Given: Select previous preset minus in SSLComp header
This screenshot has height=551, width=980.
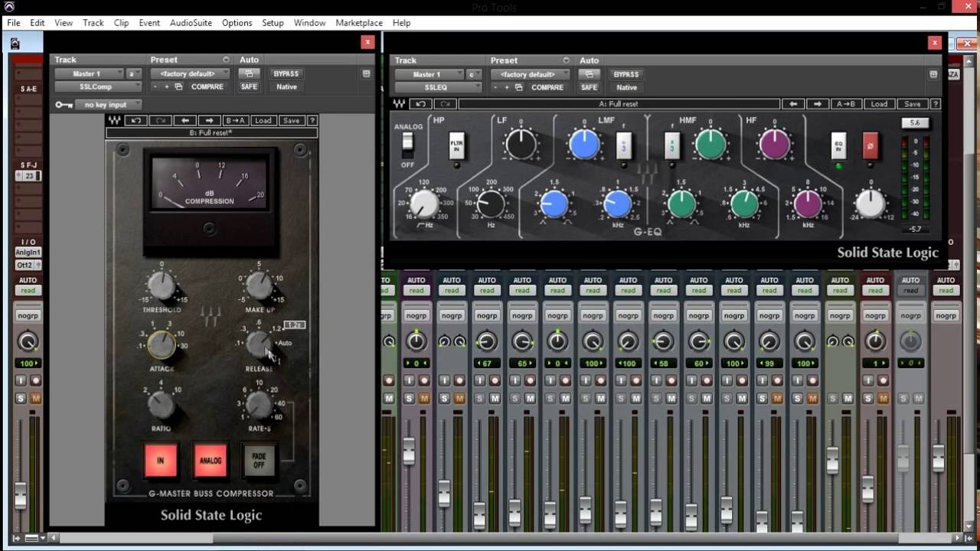Looking at the screenshot, I should [155, 87].
